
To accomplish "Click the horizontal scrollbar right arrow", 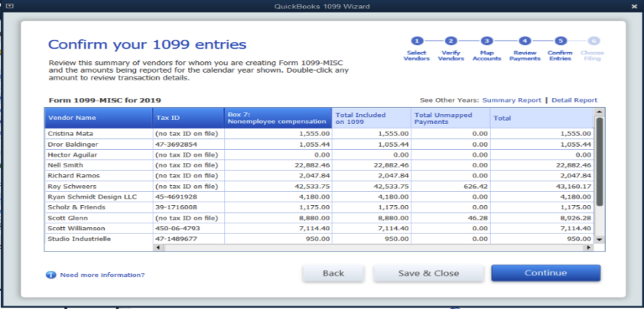I will pyautogui.click(x=589, y=248).
